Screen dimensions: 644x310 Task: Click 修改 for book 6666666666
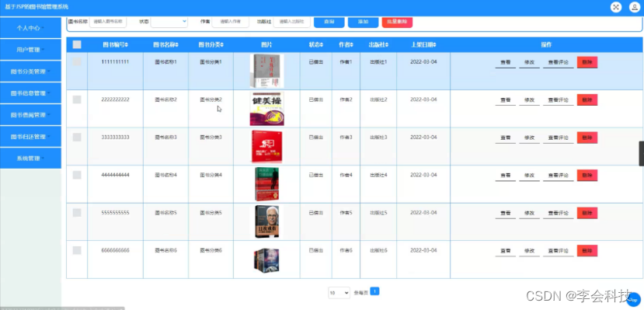529,251
